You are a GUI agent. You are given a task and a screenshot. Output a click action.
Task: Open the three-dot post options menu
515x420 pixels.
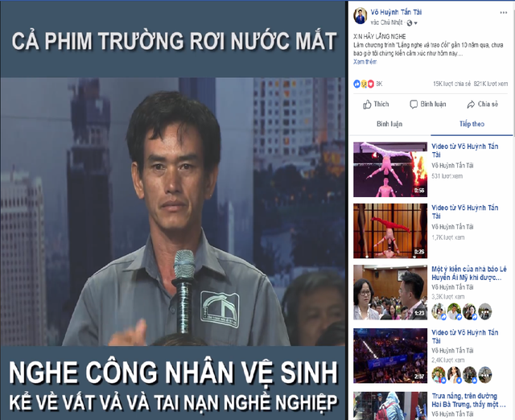[503, 13]
